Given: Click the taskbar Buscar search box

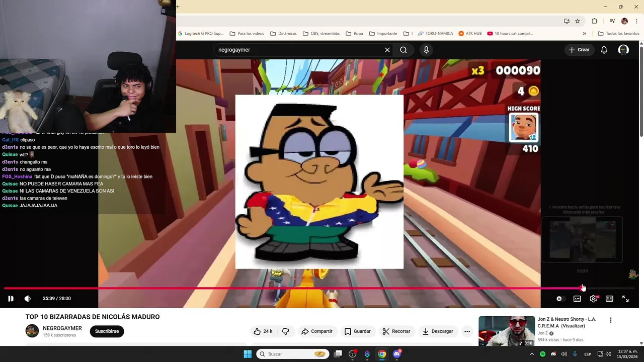Looking at the screenshot, I should (x=293, y=354).
